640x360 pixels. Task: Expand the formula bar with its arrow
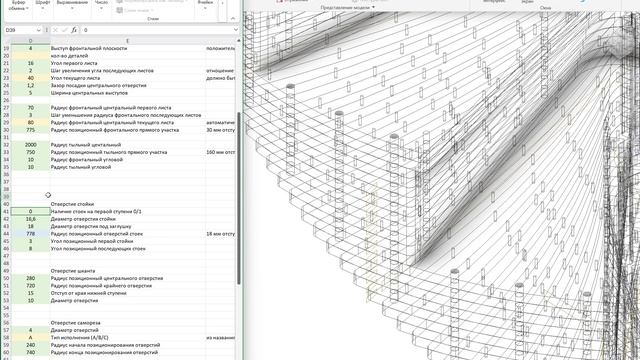coord(236,30)
